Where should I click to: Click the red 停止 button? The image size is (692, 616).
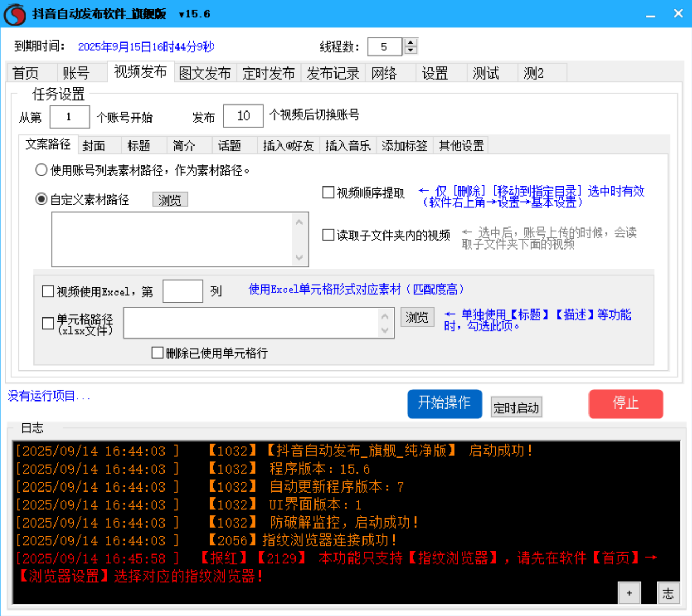(626, 404)
